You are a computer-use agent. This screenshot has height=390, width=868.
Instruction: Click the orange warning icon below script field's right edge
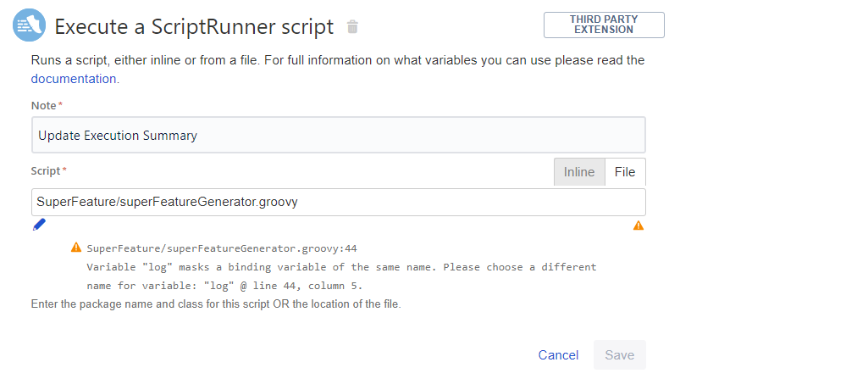[639, 226]
